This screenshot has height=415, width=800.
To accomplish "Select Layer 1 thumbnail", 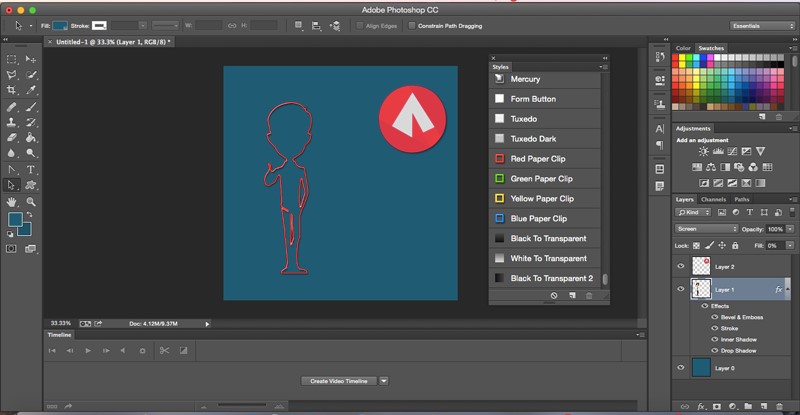I will 701,289.
